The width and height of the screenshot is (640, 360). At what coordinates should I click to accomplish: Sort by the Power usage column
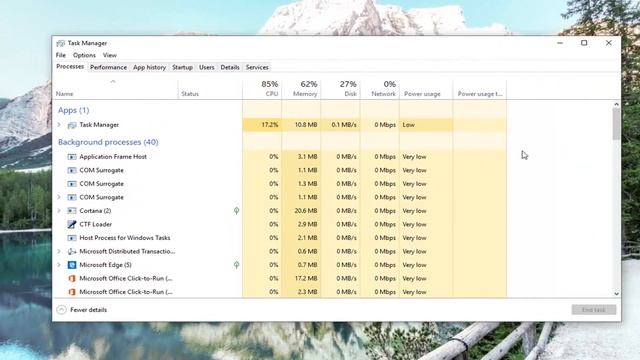point(426,89)
